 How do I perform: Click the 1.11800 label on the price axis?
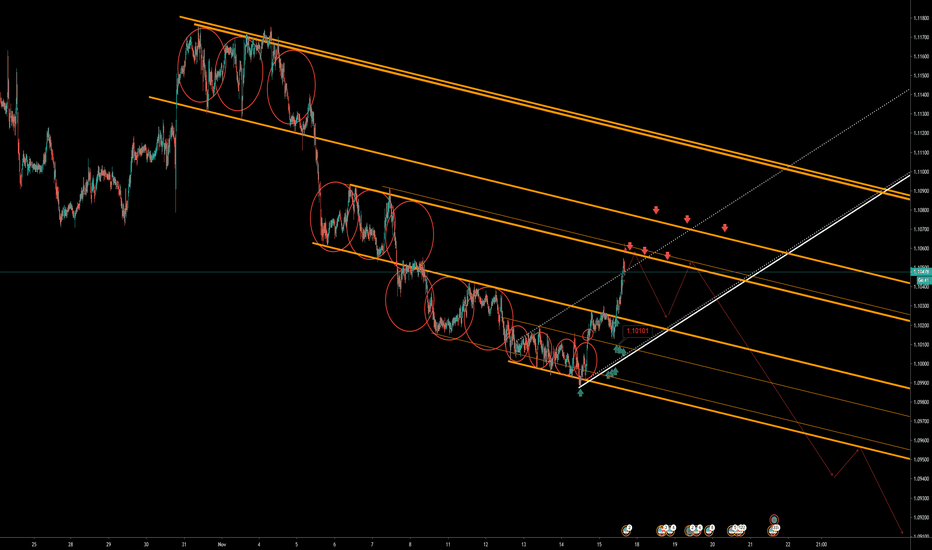coord(920,19)
